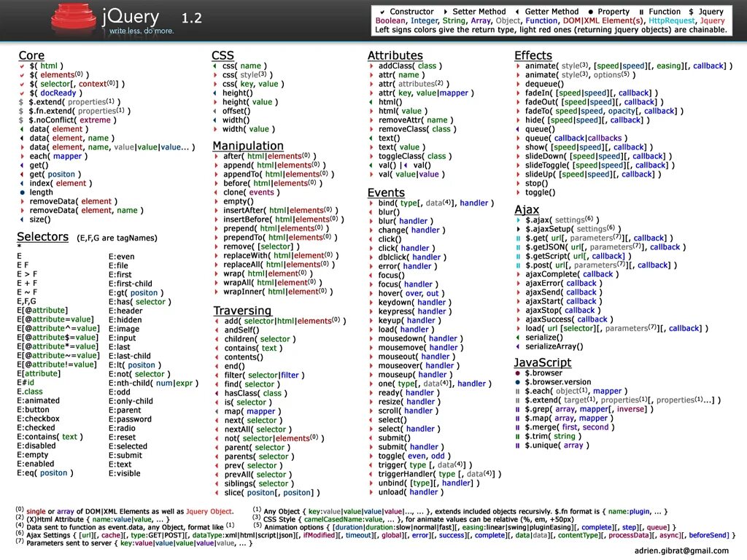Click the arrow icon beside addClass( class )
Screen dimensions: 747x560
point(371,66)
